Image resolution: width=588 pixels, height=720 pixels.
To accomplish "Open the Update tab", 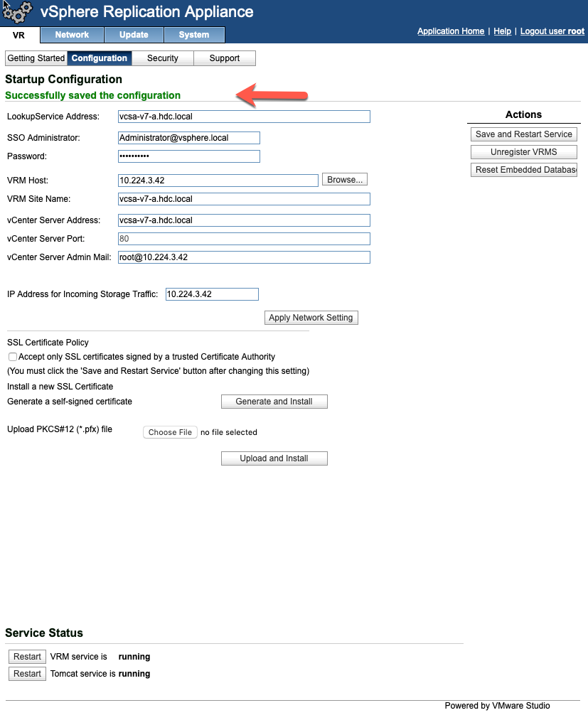I will pos(134,35).
